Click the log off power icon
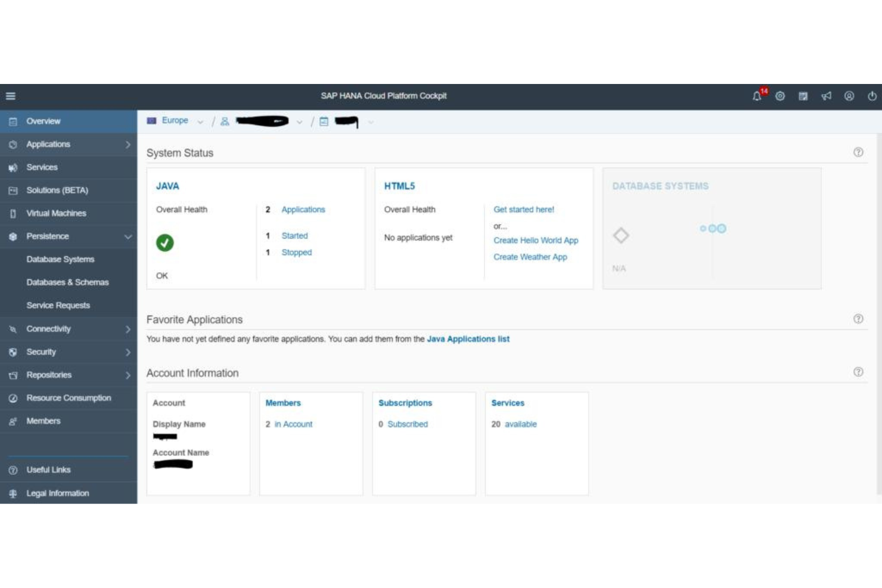This screenshot has width=882, height=588. (871, 95)
